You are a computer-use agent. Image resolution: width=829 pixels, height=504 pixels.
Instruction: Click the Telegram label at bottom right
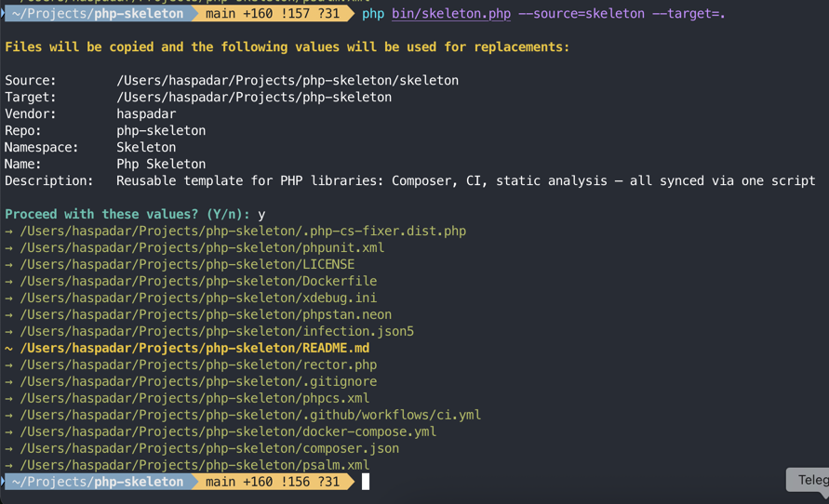click(811, 480)
